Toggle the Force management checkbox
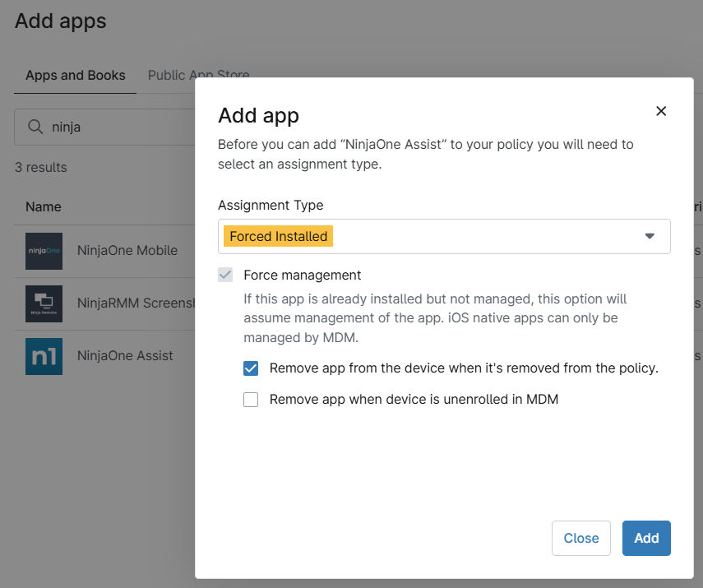The width and height of the screenshot is (703, 588). [225, 275]
